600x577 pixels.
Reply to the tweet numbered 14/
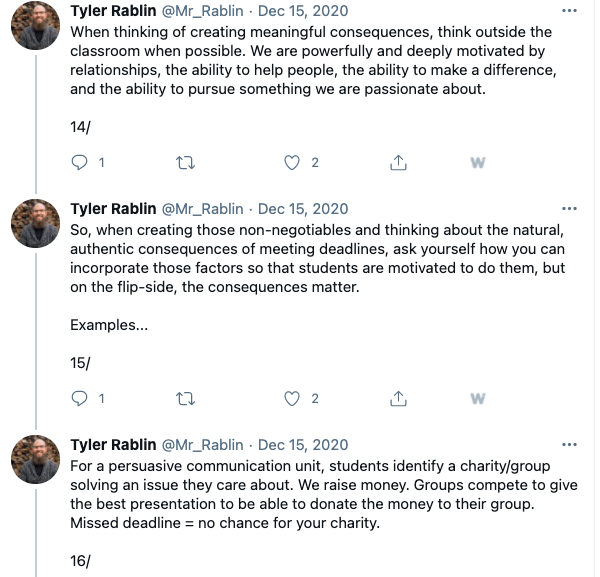[x=82, y=163]
